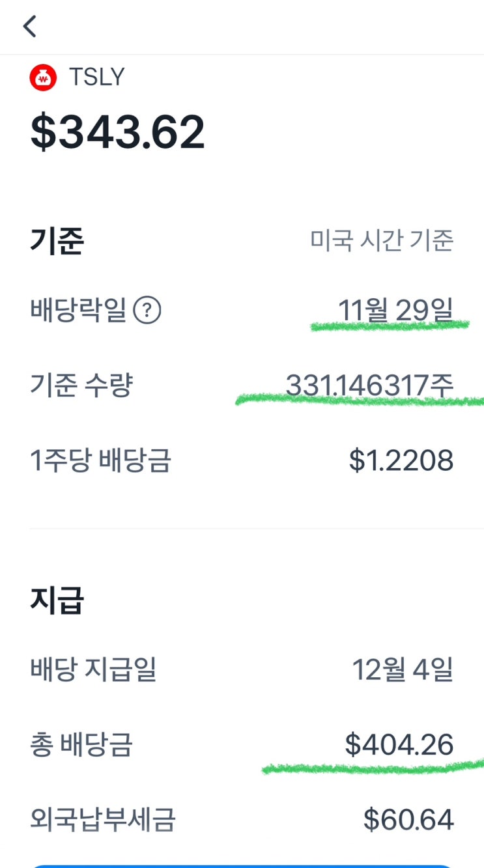Tap the $60.64 foreign tax value
Screen dimensions: 484x868
click(408, 820)
